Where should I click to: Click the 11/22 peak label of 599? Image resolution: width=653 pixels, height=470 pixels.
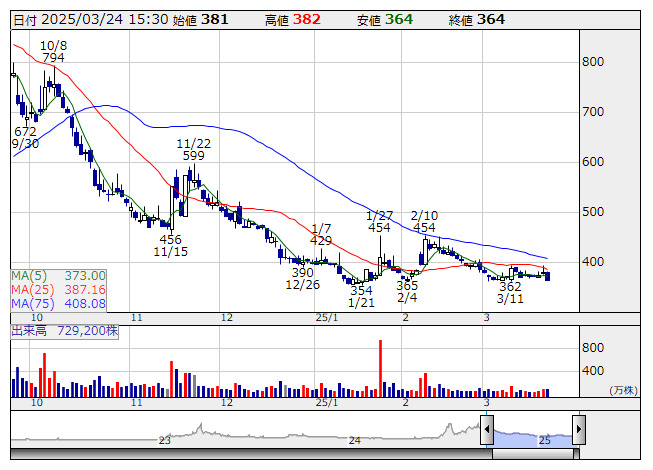tap(193, 155)
